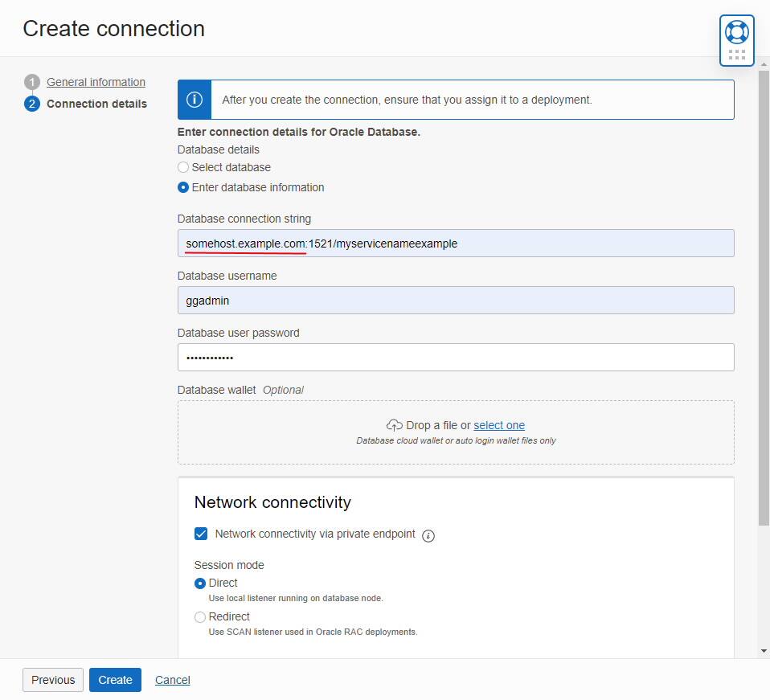Image resolution: width=770 pixels, height=700 pixels.
Task: Go to General information step
Action: coord(96,82)
